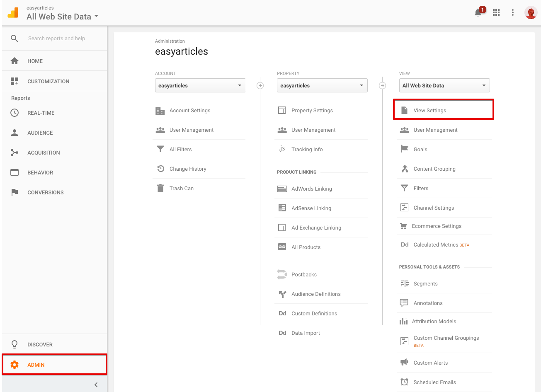Collapse the left sidebar with the chevron

point(96,385)
